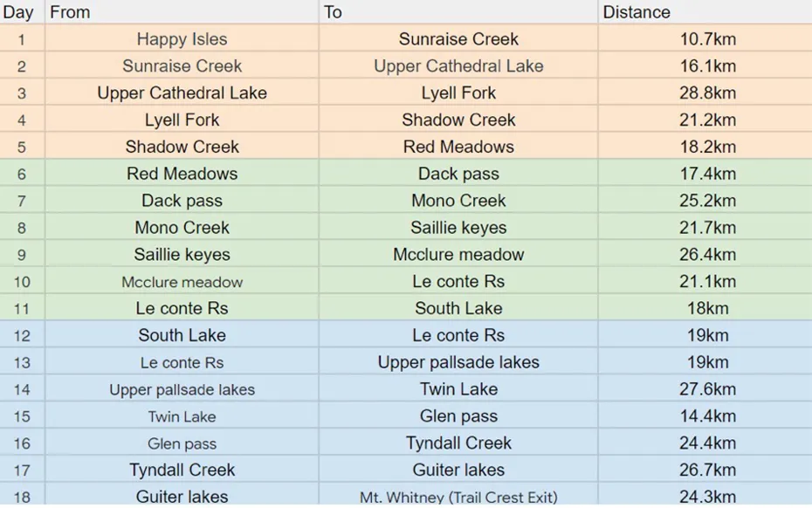This screenshot has height=508, width=812.
Task: Click the Distance column header
Action: click(x=637, y=12)
